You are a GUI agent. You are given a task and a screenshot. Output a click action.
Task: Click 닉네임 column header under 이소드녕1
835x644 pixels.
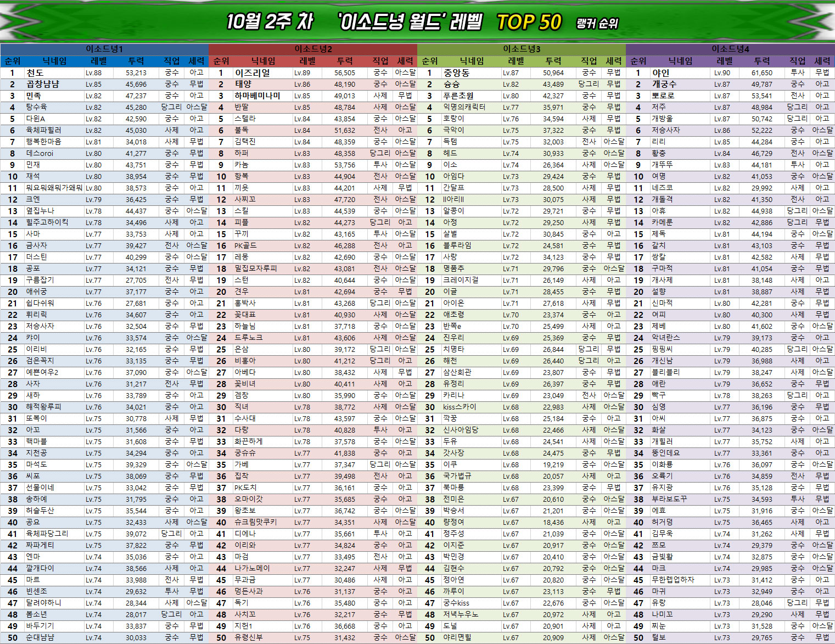tap(55, 61)
